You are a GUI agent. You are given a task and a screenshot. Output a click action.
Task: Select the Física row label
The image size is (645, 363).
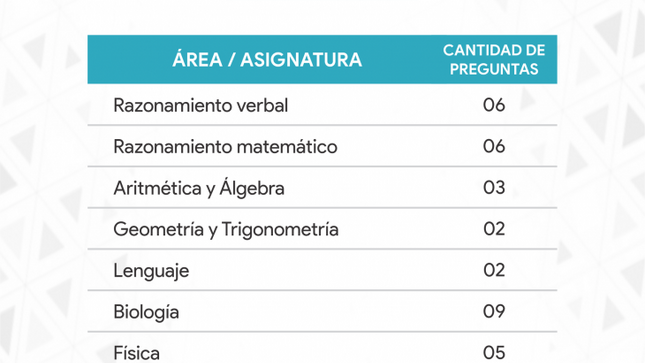coord(136,353)
